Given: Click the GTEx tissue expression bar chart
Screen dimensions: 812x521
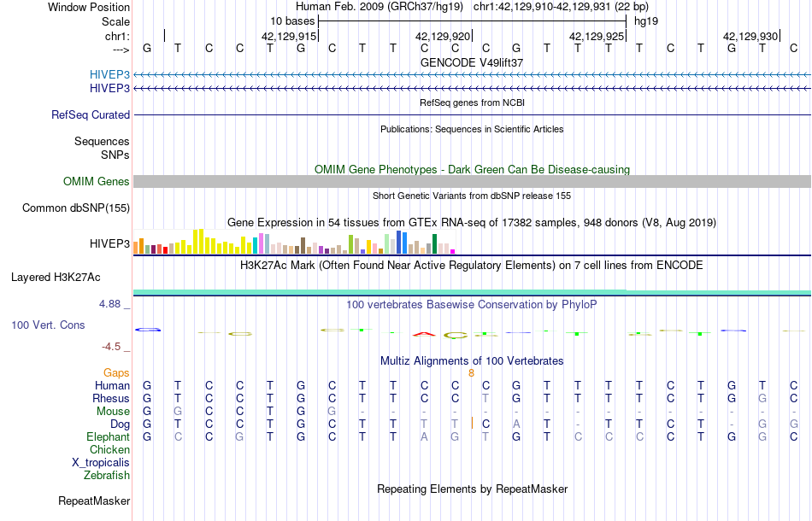Looking at the screenshot, I should [x=294, y=242].
